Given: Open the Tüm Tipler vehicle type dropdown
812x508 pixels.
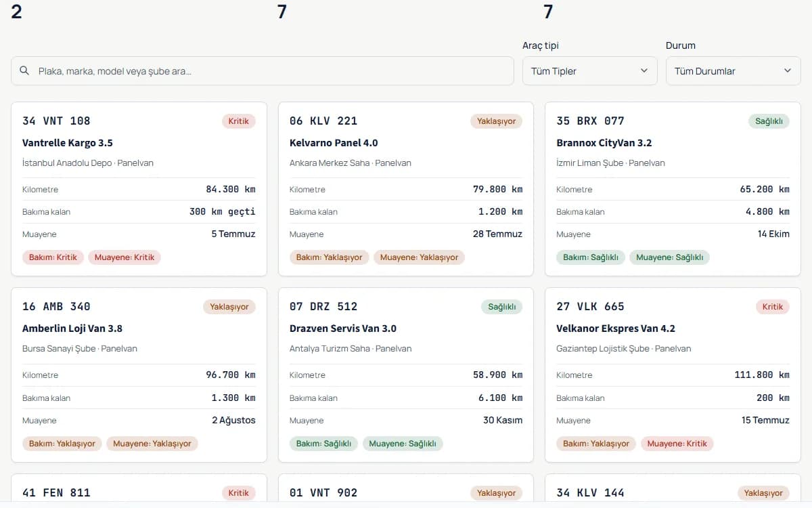Looking at the screenshot, I should (590, 70).
